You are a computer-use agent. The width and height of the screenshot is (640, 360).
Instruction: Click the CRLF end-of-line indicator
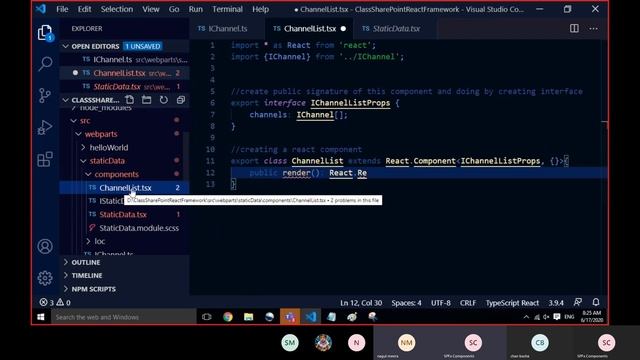click(468, 303)
